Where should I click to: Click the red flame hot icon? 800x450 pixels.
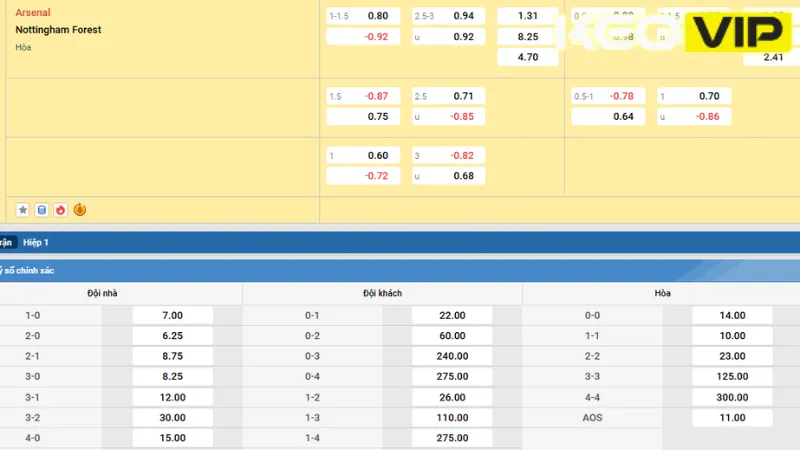[60, 210]
